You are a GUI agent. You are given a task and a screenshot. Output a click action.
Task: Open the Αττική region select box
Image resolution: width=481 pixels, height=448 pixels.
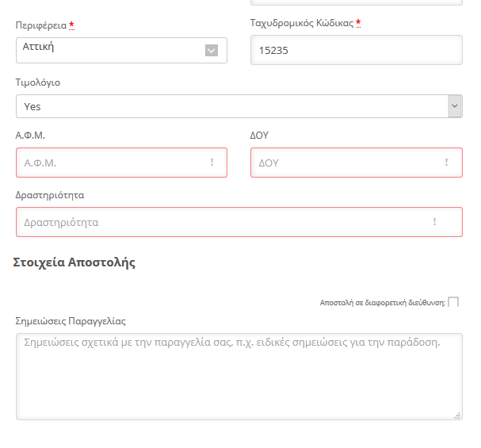[x=111, y=50]
